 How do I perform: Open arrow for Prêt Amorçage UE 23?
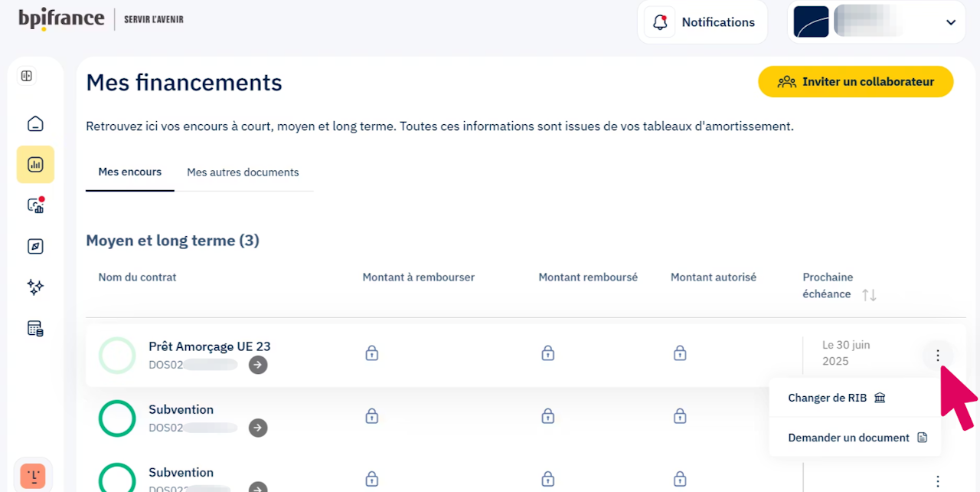[x=258, y=365]
